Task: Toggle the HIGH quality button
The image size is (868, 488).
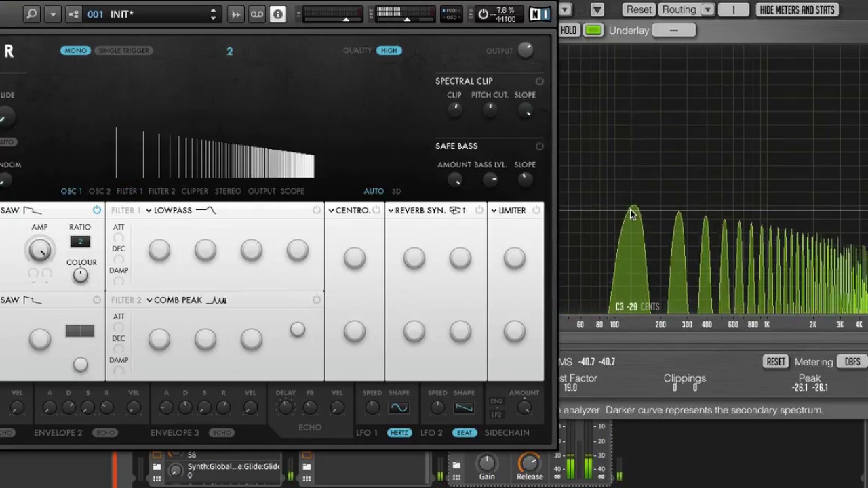Action: (389, 51)
